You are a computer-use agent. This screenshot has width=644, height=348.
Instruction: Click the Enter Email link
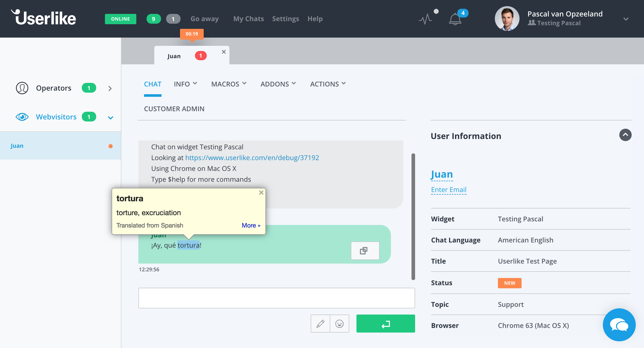(449, 190)
